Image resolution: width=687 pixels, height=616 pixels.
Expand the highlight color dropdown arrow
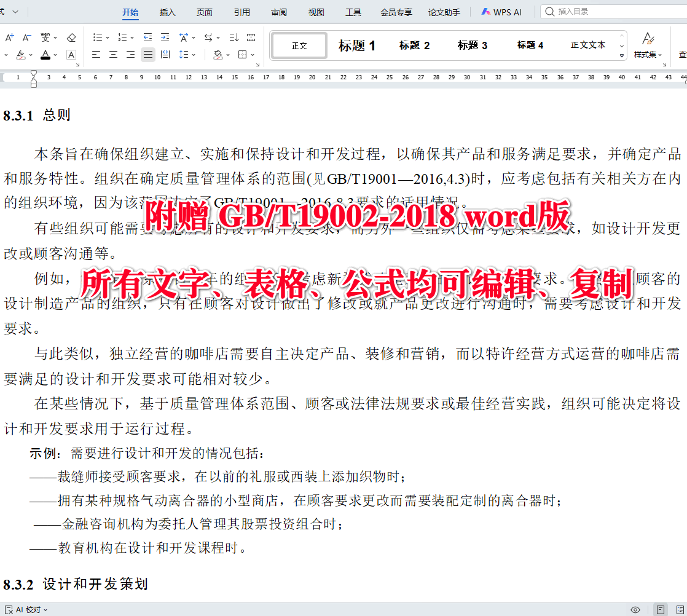[x=31, y=55]
